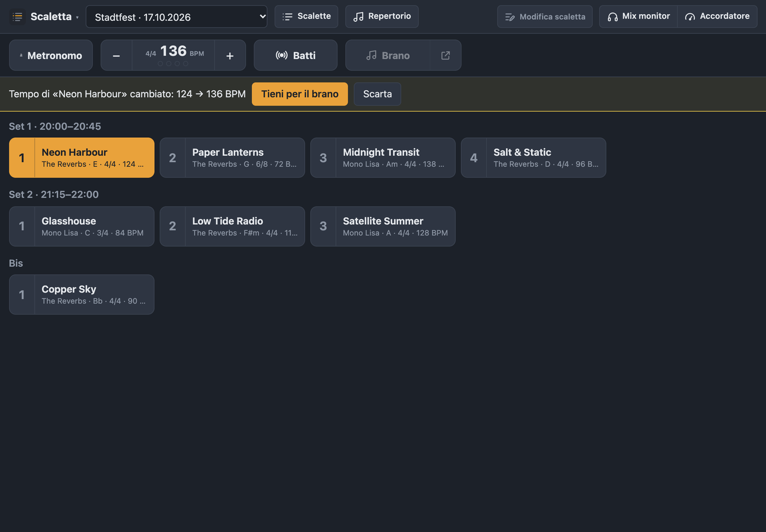The image size is (766, 532).
Task: Tap the Batti tap-tempo button
Action: 295,55
